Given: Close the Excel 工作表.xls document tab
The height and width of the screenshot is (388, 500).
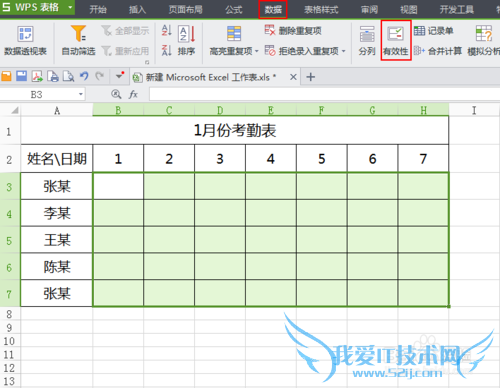Looking at the screenshot, I should click(293, 77).
